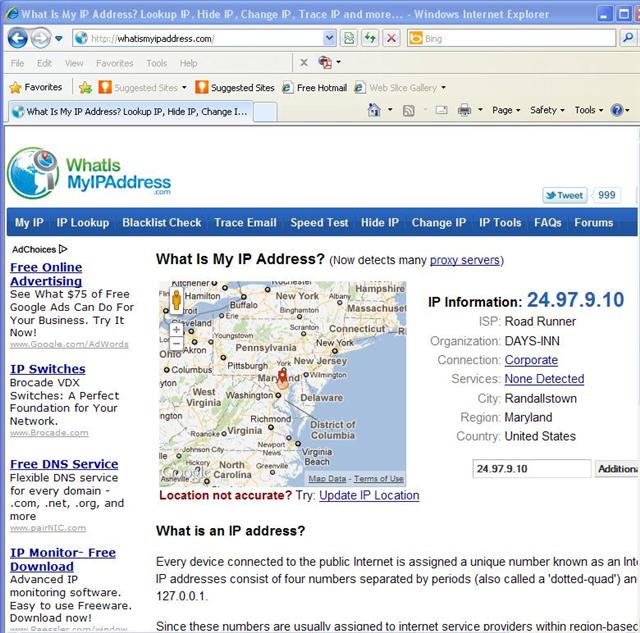Click the IP field containing 24.97.9.10
The width and height of the screenshot is (640, 633).
tap(531, 469)
